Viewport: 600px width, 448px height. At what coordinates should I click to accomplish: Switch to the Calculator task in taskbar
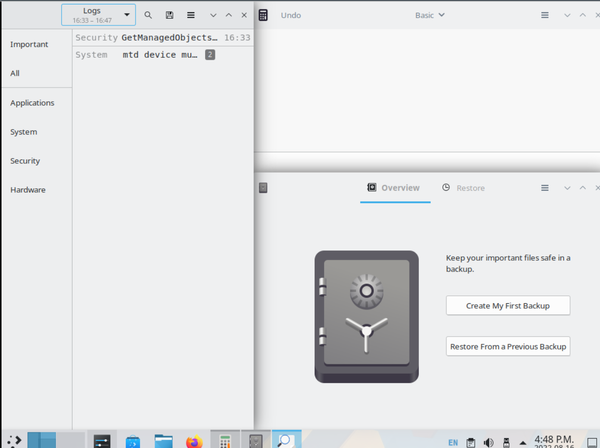(x=225, y=440)
